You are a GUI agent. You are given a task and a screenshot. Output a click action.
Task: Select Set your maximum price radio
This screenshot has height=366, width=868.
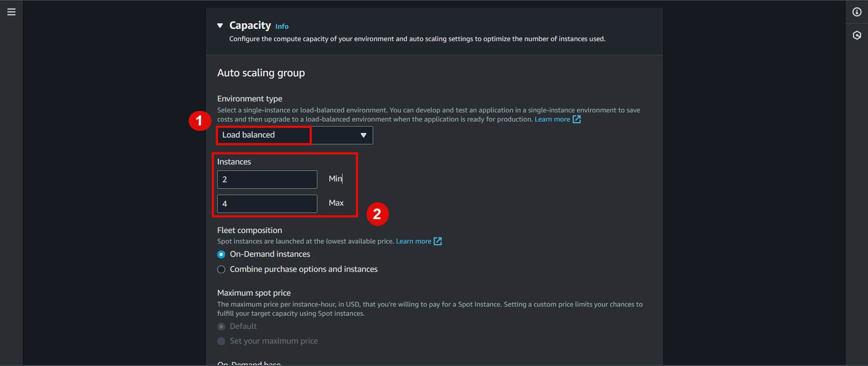click(221, 341)
